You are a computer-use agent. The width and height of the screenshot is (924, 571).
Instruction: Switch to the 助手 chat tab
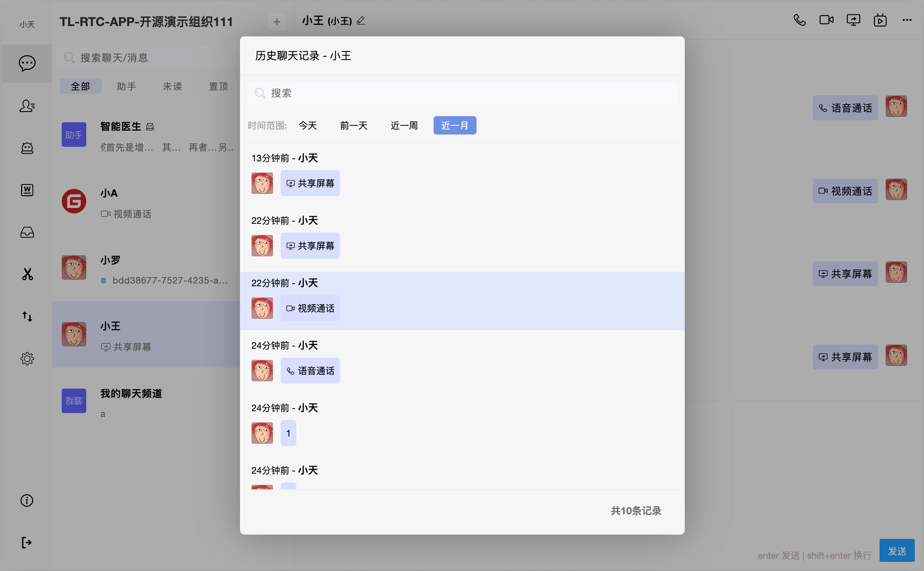click(126, 86)
